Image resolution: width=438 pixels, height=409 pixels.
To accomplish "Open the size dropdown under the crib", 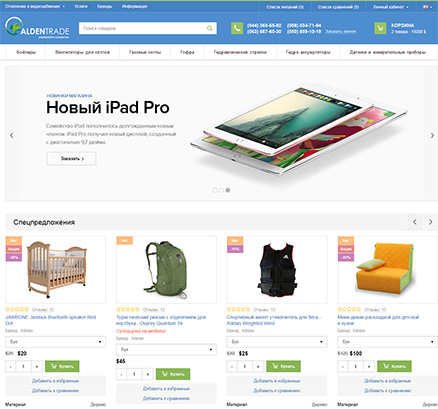I will click(x=55, y=342).
